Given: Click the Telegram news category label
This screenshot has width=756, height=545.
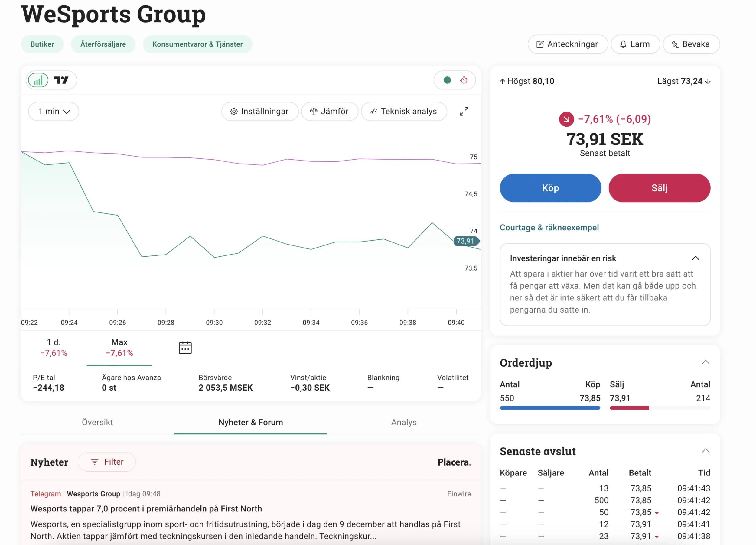Looking at the screenshot, I should pos(46,494).
